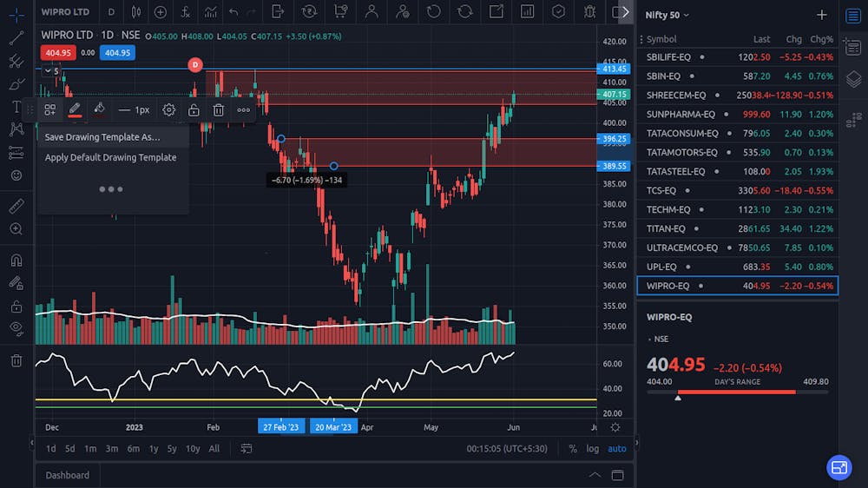Toggle lock on the selected drawing
This screenshot has width=868, height=488.
coord(194,109)
